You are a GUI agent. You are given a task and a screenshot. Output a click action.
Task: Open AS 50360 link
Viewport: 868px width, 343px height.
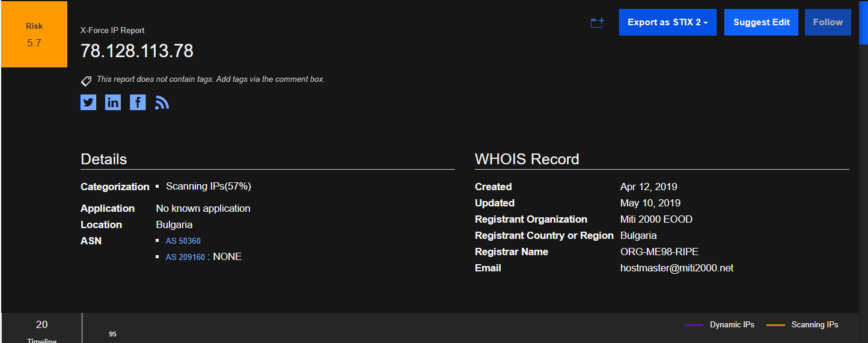pos(183,241)
